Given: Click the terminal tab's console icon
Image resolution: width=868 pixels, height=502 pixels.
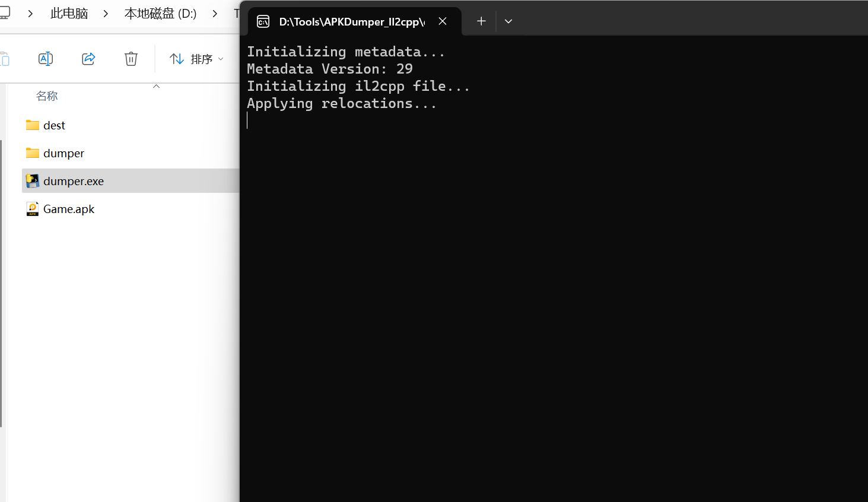Looking at the screenshot, I should click(x=263, y=22).
